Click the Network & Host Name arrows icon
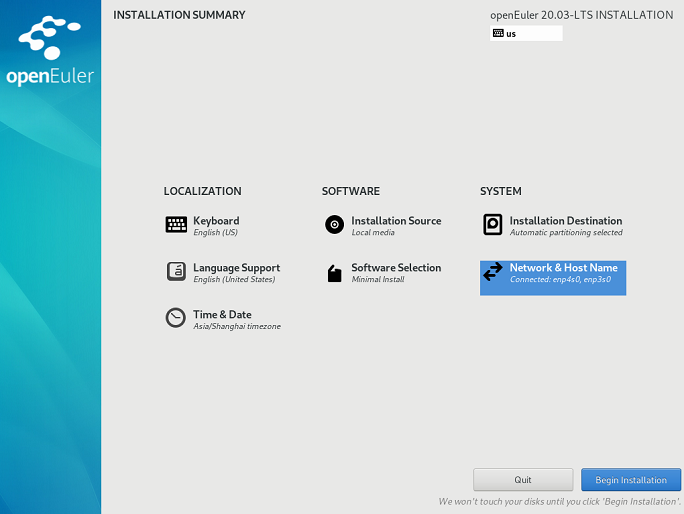The height and width of the screenshot is (514, 684). tap(492, 272)
